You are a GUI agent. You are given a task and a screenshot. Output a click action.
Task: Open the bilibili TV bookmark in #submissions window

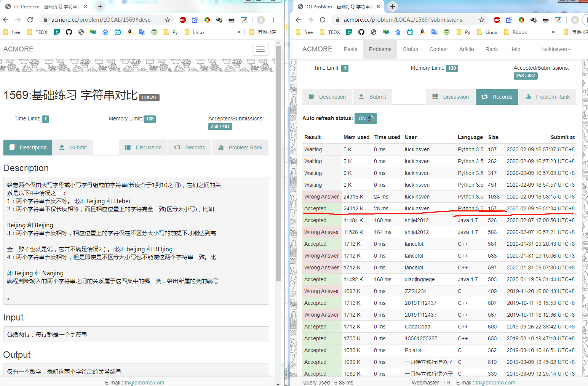point(410,32)
